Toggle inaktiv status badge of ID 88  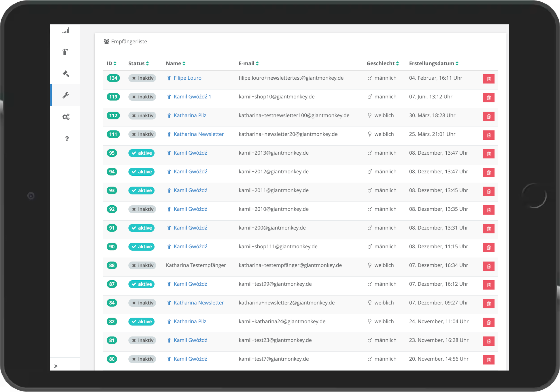(x=142, y=266)
